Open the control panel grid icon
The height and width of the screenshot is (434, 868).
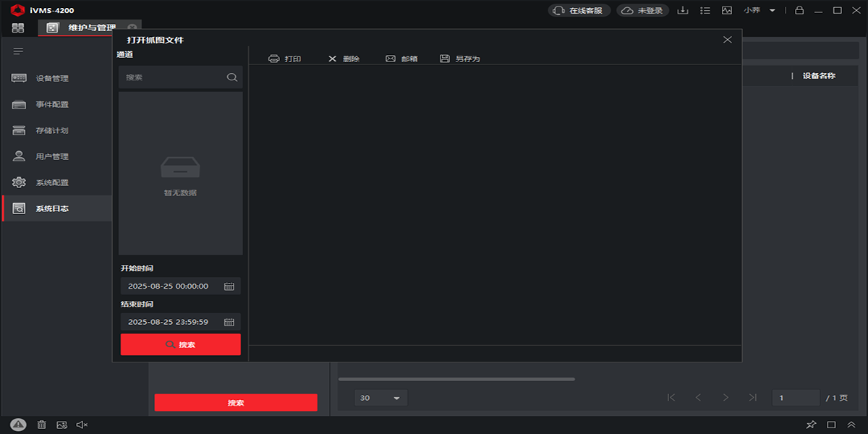(x=18, y=28)
